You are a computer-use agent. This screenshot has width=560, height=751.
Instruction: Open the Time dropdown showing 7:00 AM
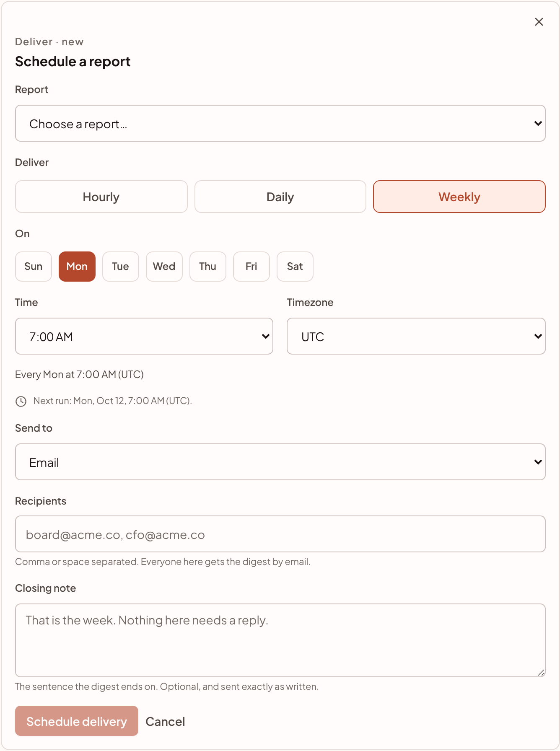pyautogui.click(x=144, y=336)
